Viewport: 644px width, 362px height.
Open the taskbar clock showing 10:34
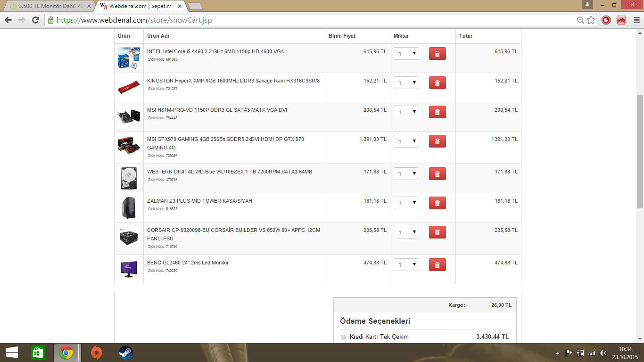(x=625, y=353)
